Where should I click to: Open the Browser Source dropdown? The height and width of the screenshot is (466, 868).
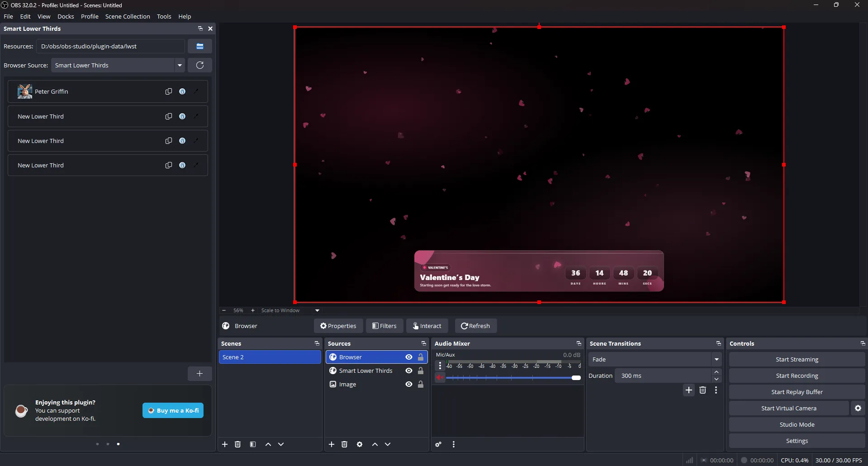point(180,65)
